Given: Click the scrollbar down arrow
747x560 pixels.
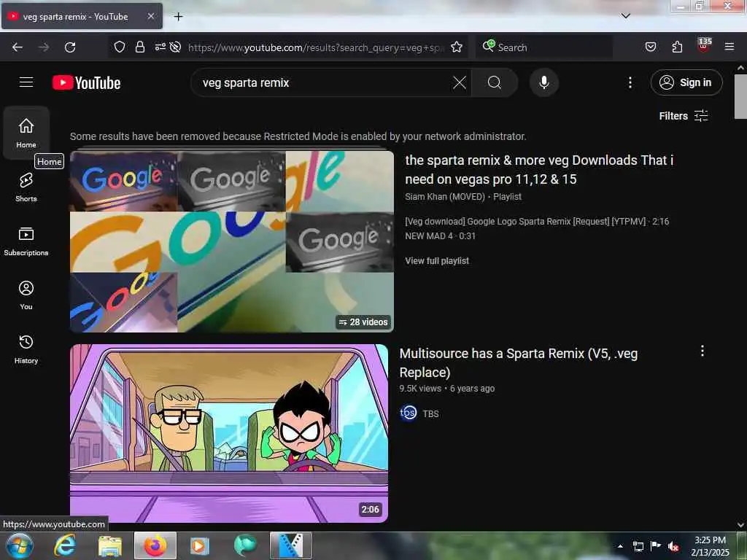Looking at the screenshot, I should [x=741, y=525].
